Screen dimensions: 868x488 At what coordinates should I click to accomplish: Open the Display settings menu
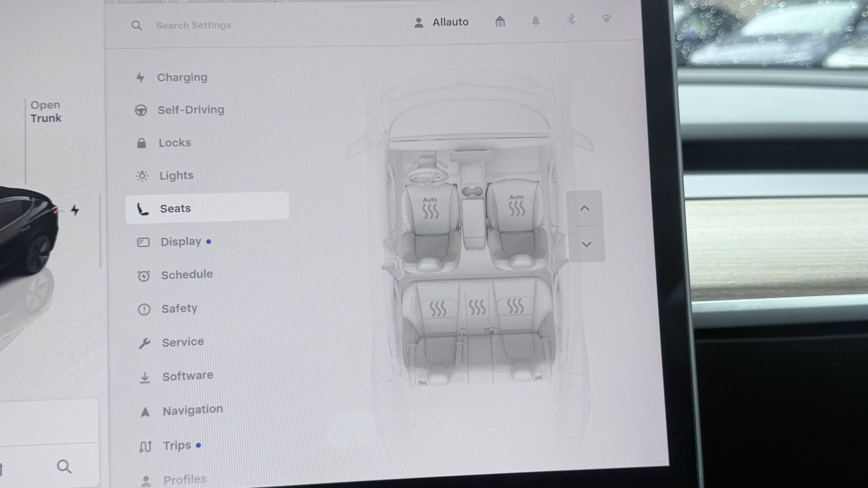point(181,241)
